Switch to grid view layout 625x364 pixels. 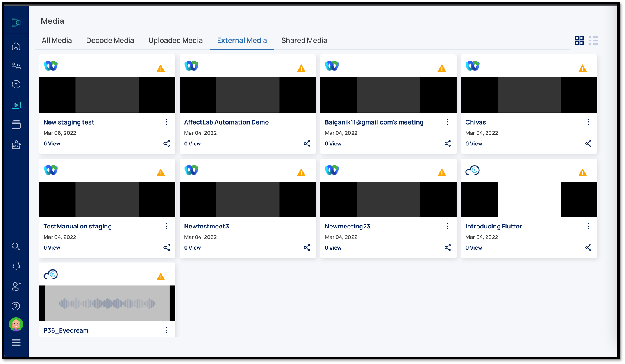579,41
